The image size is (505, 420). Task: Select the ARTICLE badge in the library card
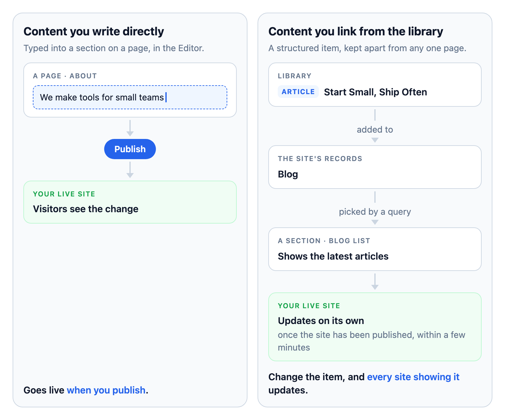coord(298,92)
